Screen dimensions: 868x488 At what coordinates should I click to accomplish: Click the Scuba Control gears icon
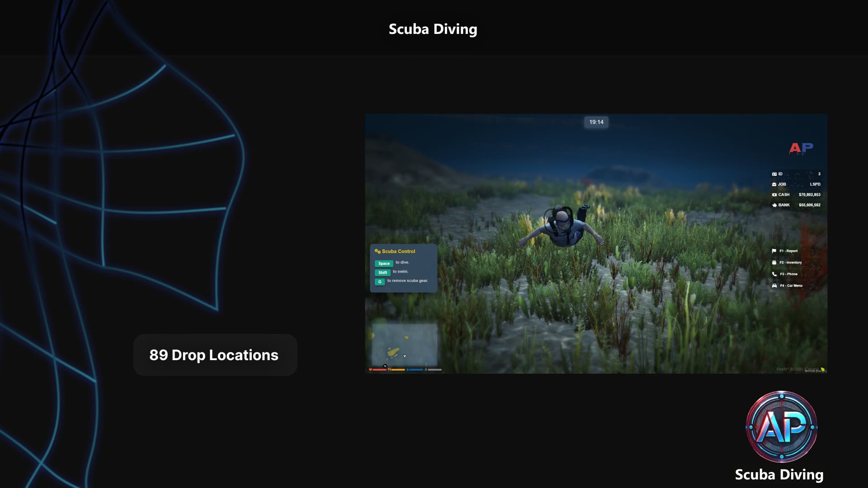tap(377, 251)
